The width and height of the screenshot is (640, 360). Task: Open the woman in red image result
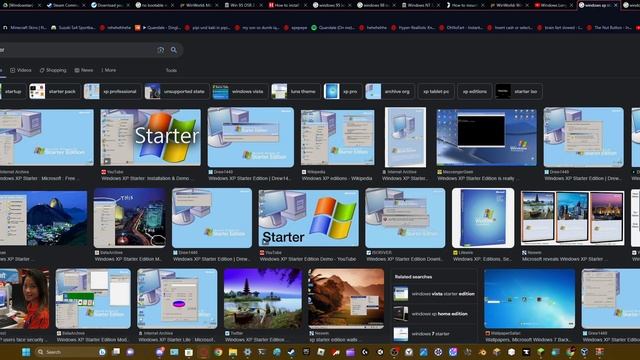coord(24,298)
